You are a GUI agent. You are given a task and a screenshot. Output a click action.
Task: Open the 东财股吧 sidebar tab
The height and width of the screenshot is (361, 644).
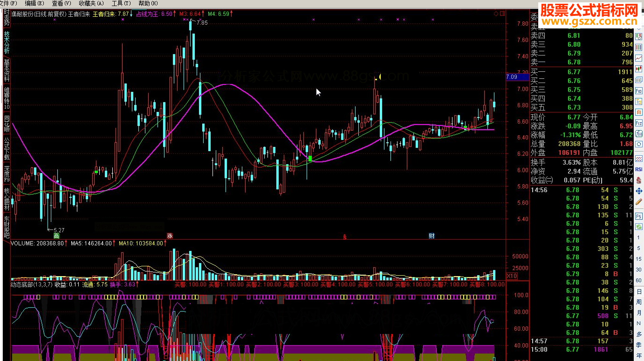click(7, 227)
